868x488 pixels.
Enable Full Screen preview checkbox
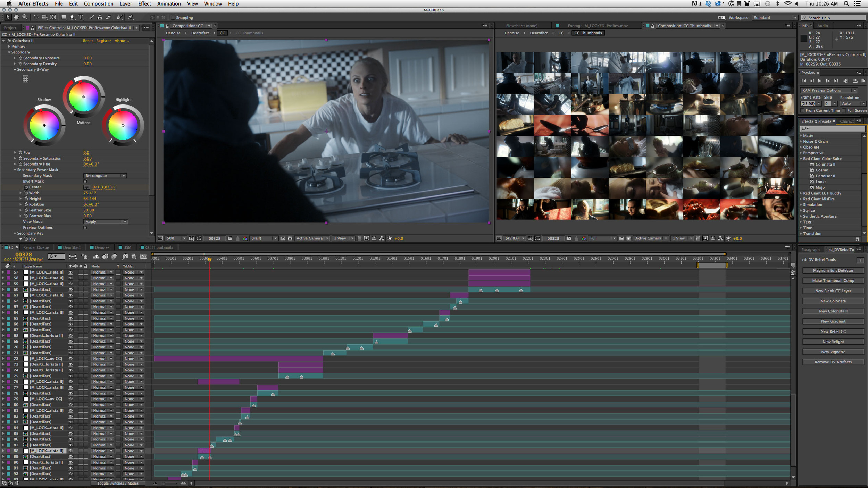[844, 111]
